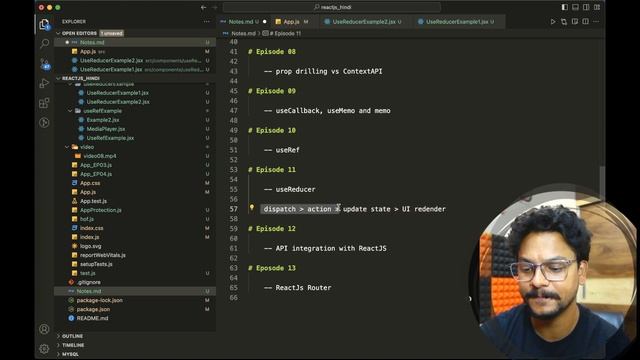
Task: Open the Manage gear icon
Action: (x=44, y=349)
